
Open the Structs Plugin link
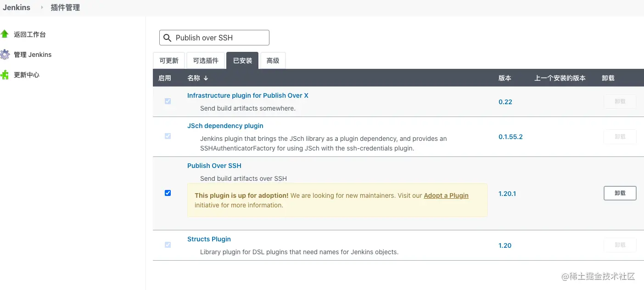coord(209,239)
